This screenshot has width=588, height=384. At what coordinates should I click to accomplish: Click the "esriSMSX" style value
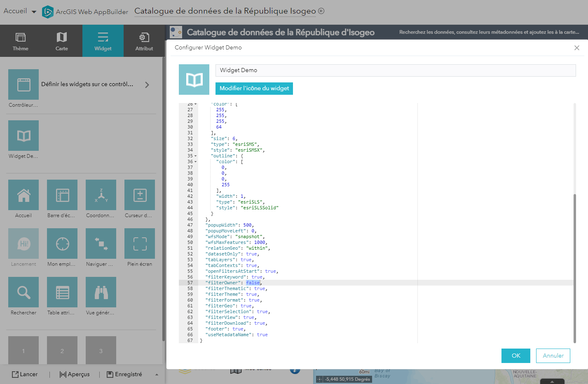(249, 150)
